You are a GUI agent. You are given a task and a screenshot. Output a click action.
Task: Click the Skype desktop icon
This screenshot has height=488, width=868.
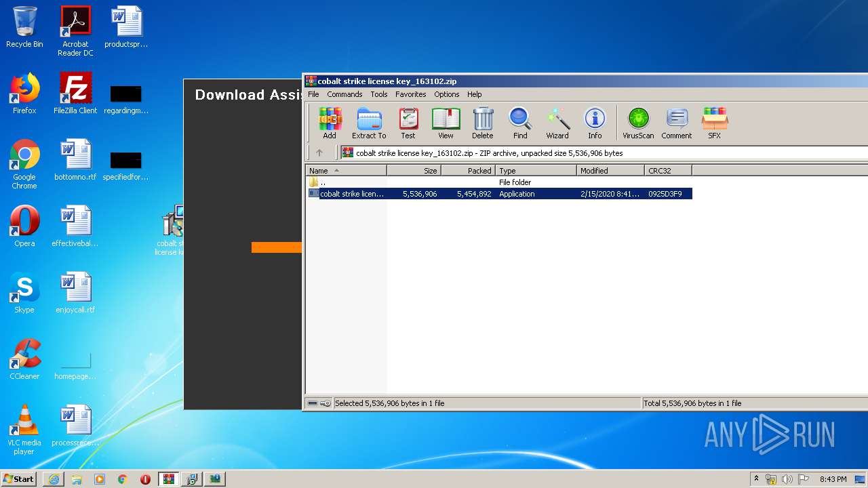point(24,293)
